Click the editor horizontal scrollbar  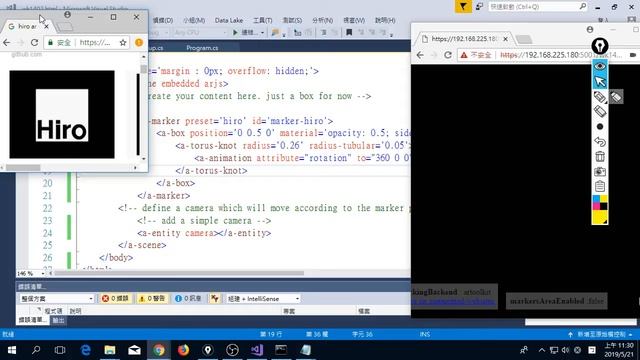(x=179, y=273)
